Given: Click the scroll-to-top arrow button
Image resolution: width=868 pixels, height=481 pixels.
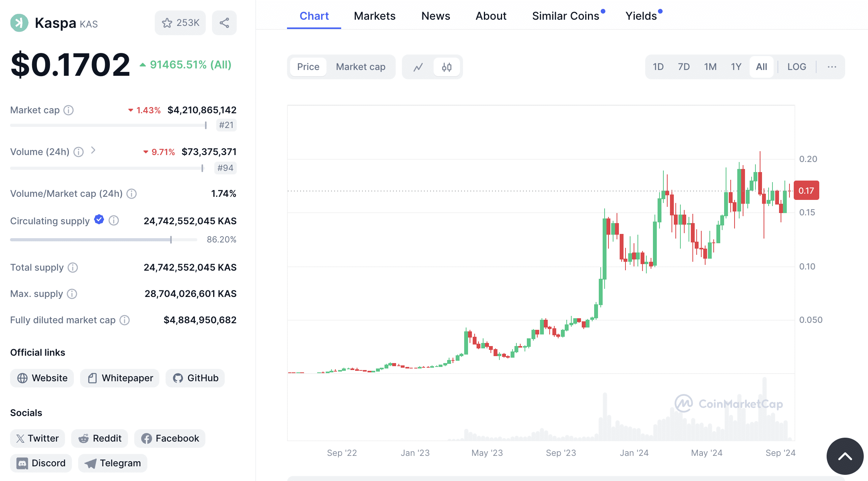Looking at the screenshot, I should point(845,456).
